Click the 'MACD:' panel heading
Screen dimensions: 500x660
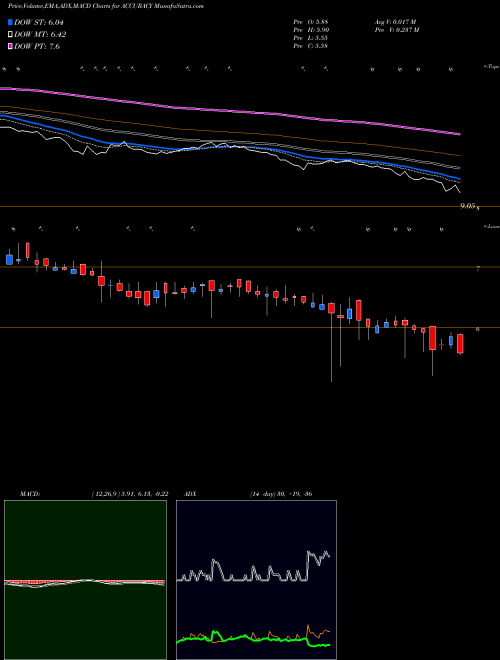pos(29,494)
